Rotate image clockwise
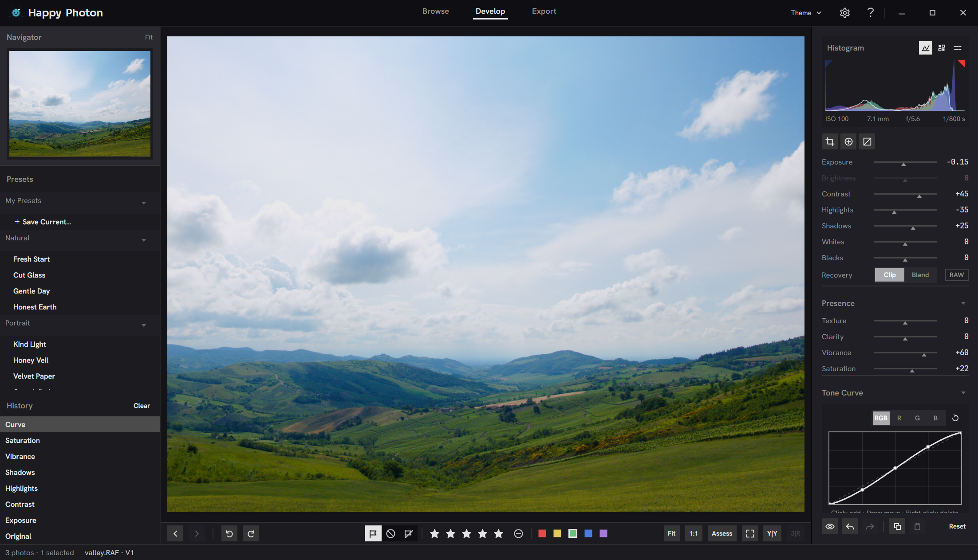The image size is (978, 560). tap(251, 533)
